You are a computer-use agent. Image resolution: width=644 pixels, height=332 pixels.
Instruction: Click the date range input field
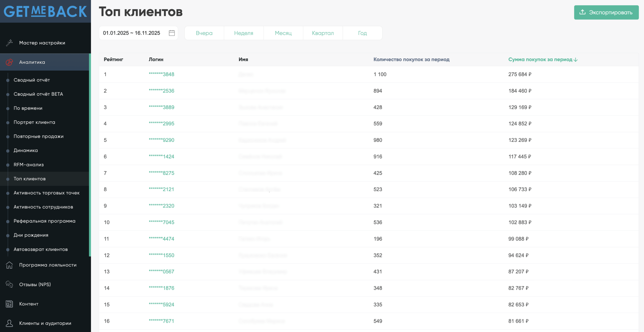pos(132,33)
